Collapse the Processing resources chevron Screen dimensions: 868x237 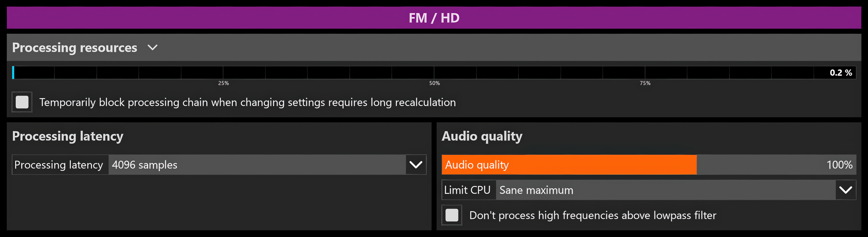pyautogui.click(x=153, y=48)
